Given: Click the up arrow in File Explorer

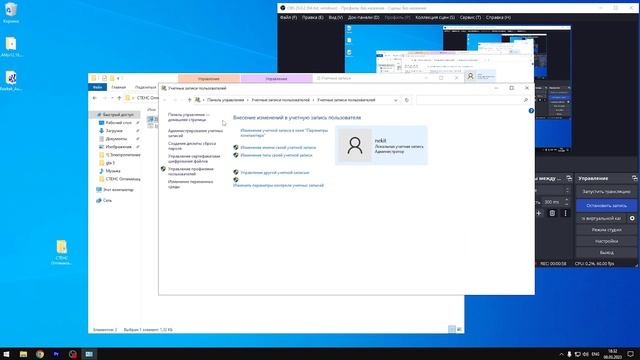Looking at the screenshot, I should 119,98.
